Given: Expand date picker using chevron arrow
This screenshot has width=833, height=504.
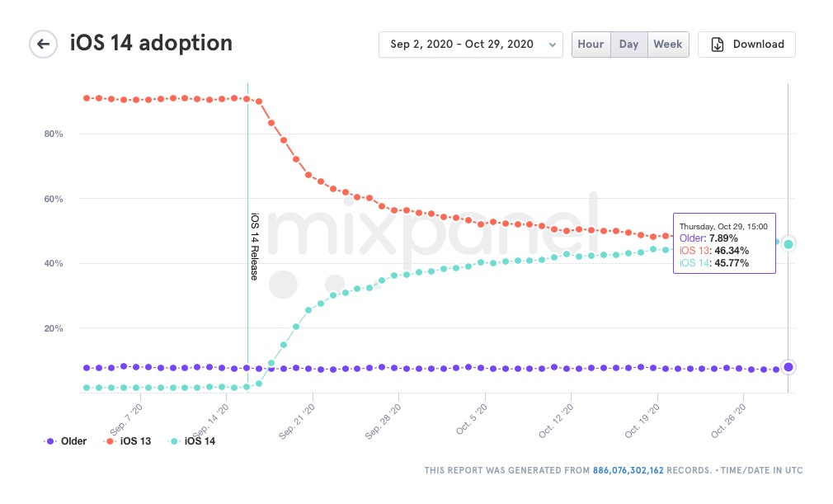Looking at the screenshot, I should click(x=552, y=45).
